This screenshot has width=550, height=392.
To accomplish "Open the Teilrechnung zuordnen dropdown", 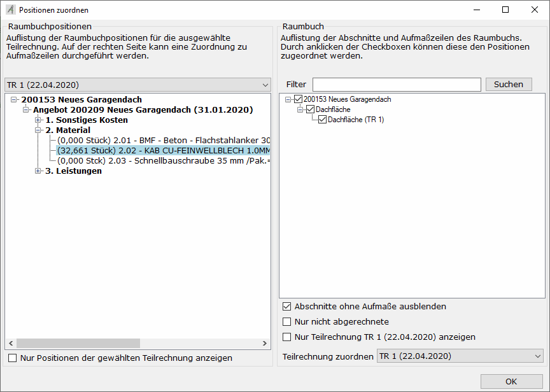I will click(460, 356).
